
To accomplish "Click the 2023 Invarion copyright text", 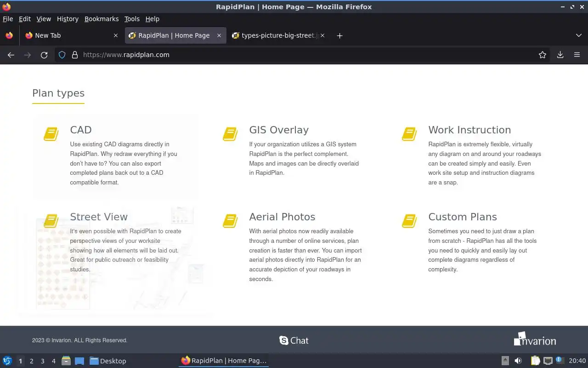I will [x=79, y=340].
